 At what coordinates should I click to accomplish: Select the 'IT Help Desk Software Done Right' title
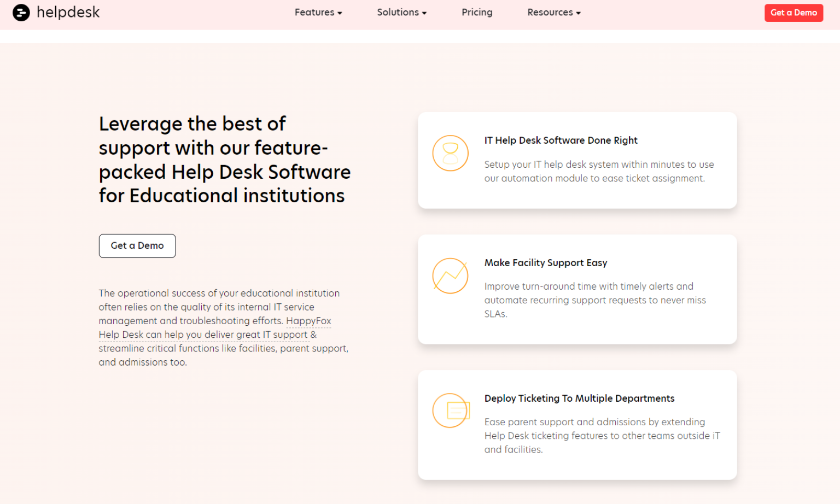[x=561, y=140]
